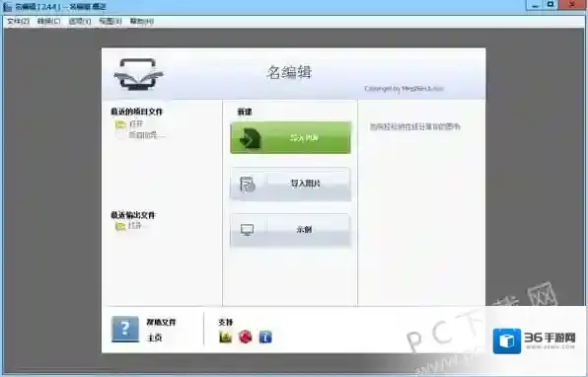Click the red round support icon

click(x=246, y=337)
